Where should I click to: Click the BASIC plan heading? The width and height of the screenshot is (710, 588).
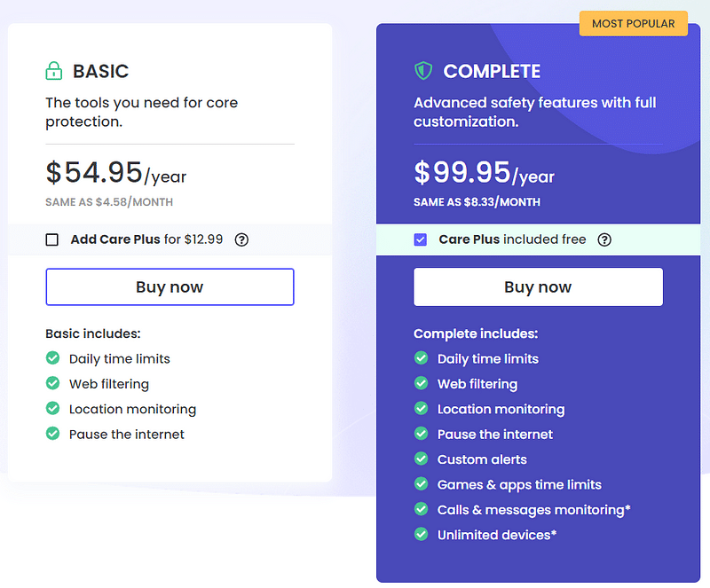coord(100,71)
